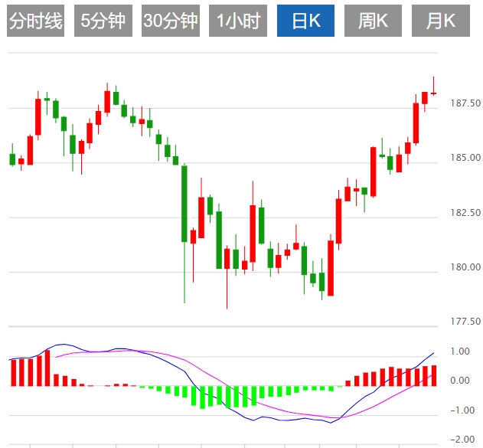Viewport: 483px width, 448px height.
Task: Click the -1.00 MACD axis label
Action: coord(459,410)
